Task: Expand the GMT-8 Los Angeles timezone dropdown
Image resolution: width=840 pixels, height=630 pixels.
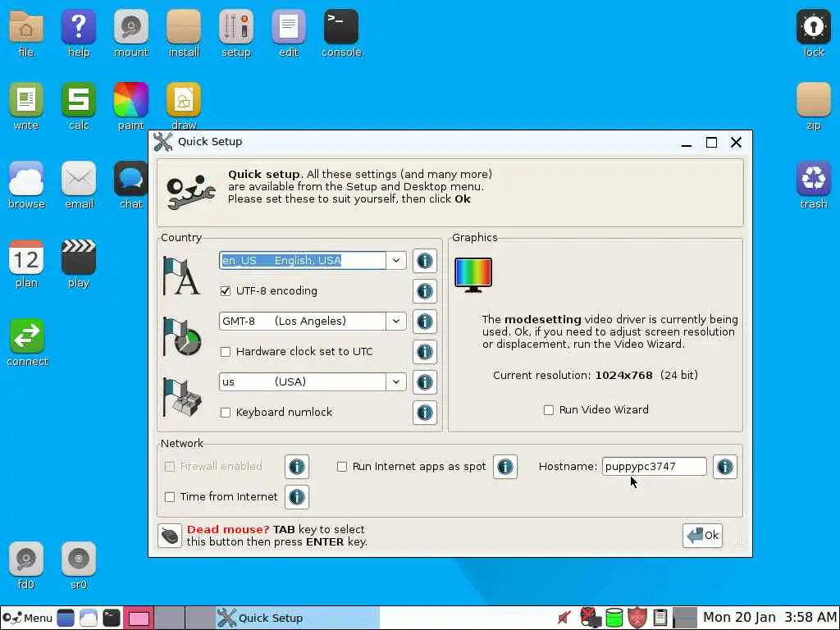Action: 396,321
